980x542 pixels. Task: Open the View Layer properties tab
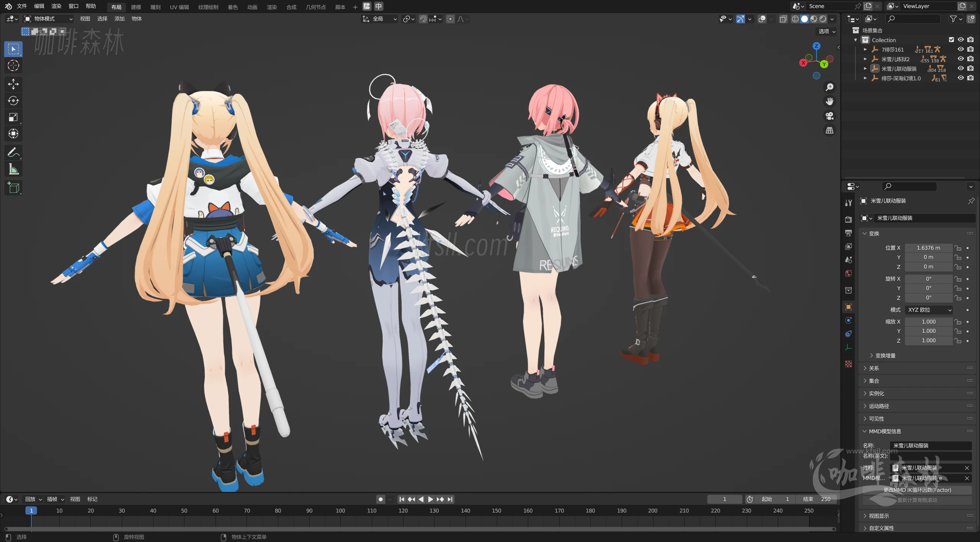point(848,246)
